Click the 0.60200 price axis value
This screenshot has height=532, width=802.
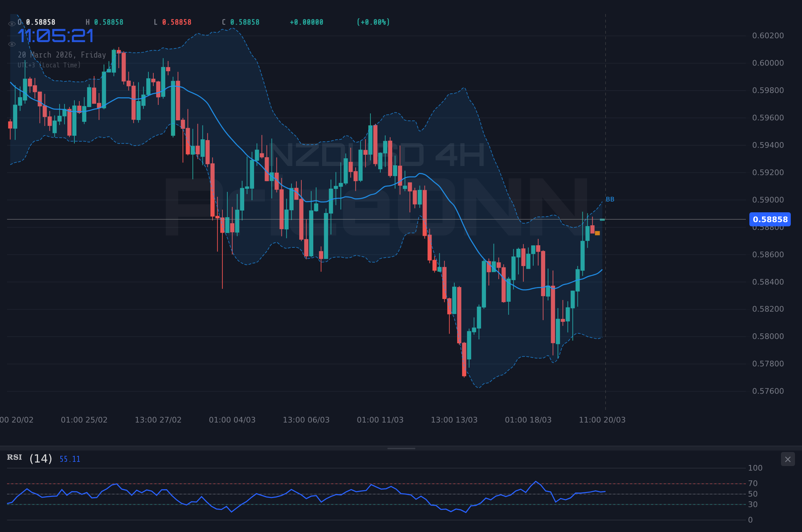tap(769, 35)
